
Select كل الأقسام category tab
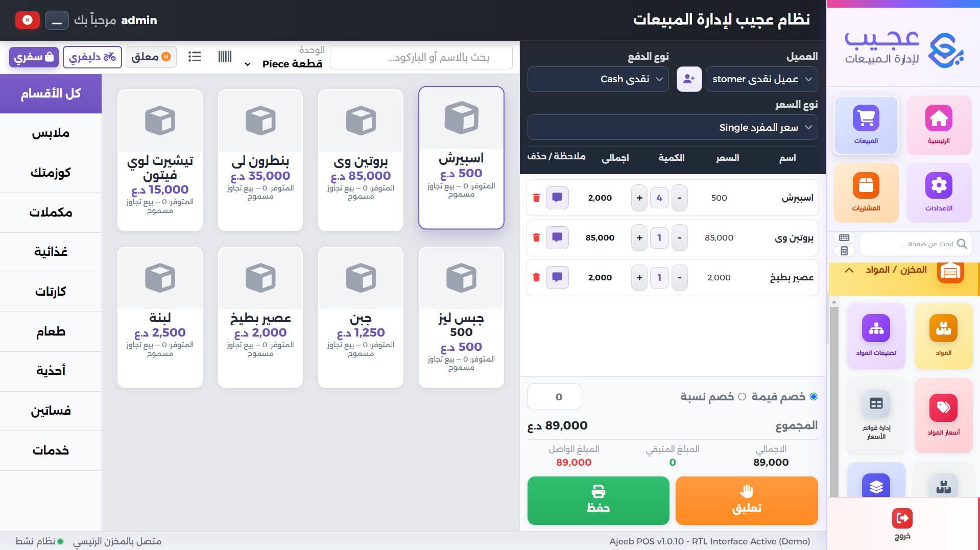click(x=51, y=93)
